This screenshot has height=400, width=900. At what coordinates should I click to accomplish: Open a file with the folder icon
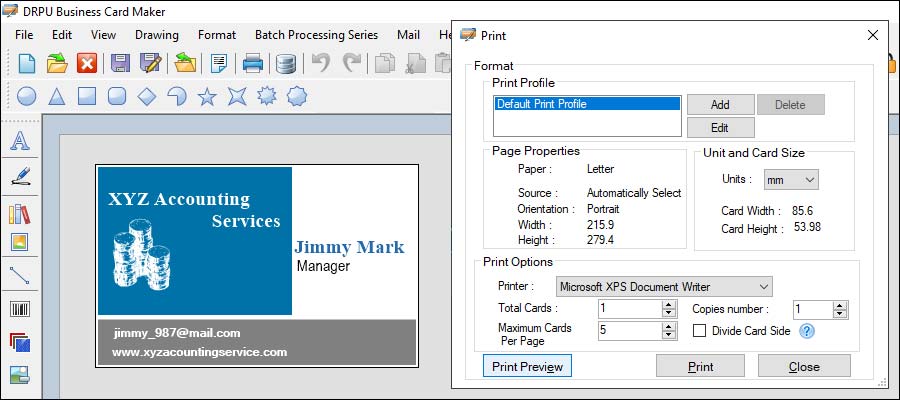point(57,63)
